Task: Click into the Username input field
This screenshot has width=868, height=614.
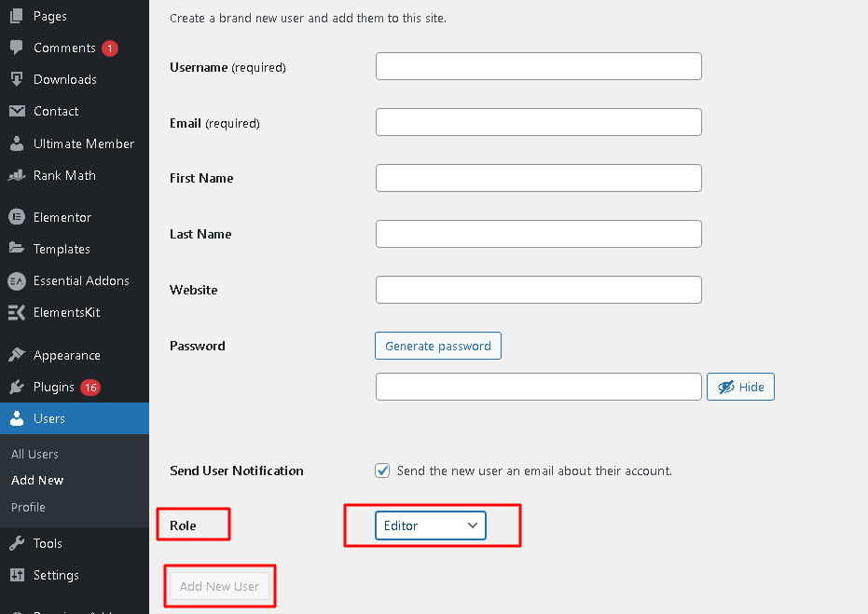Action: 538,66
